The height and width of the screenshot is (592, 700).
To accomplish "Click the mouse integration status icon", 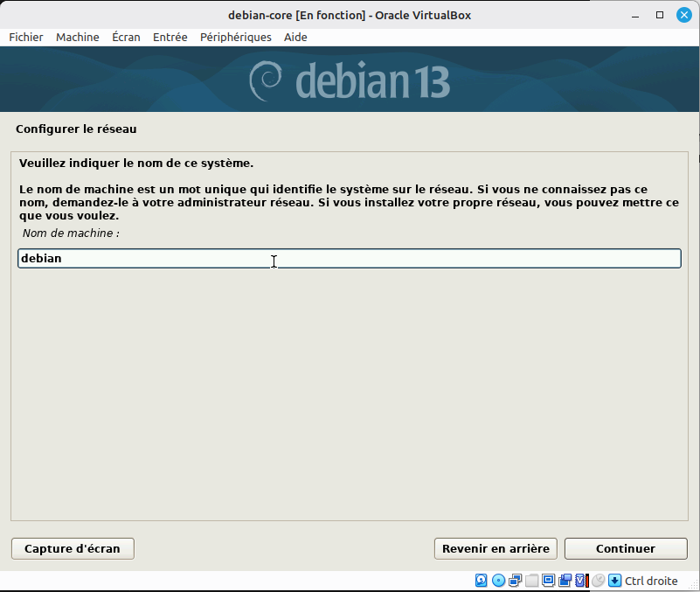I will (x=598, y=581).
